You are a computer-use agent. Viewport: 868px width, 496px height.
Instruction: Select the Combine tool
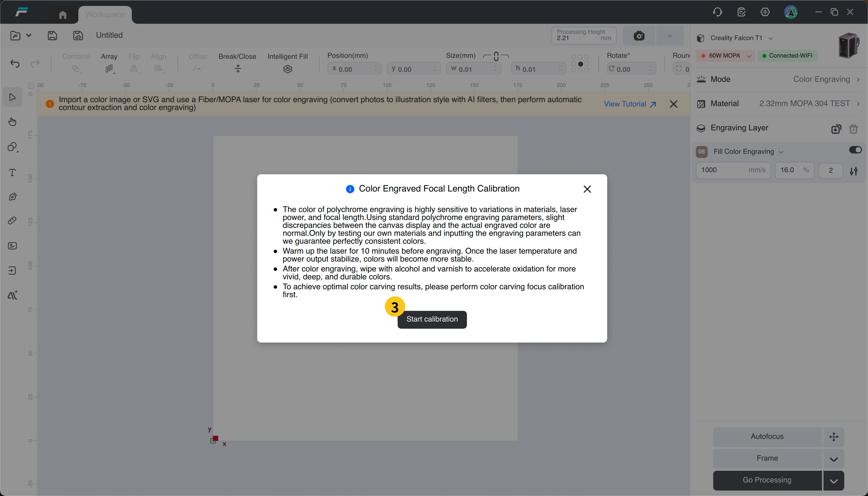tap(76, 63)
